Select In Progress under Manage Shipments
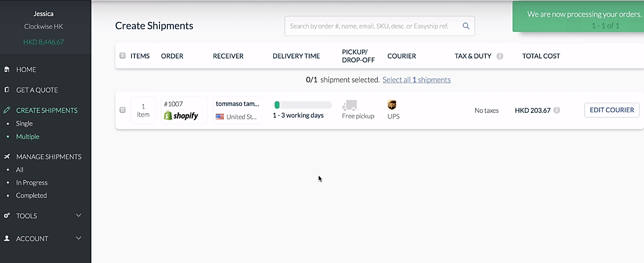The image size is (644, 263). coord(32,183)
